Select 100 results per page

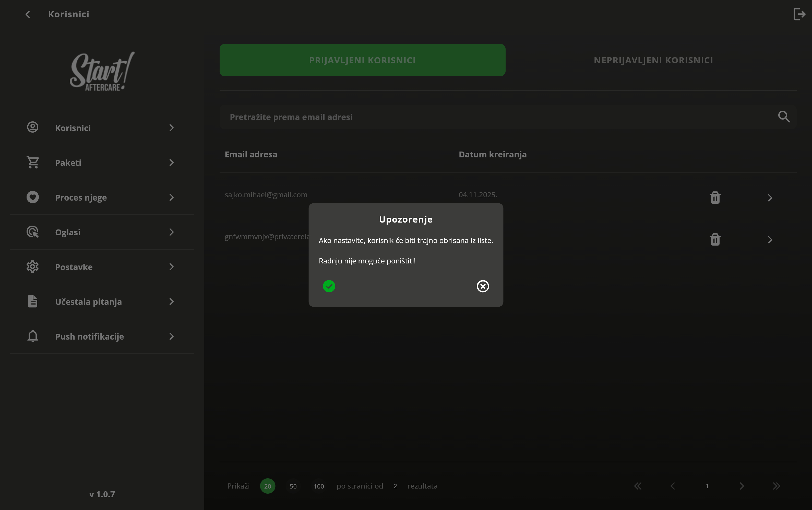point(318,486)
